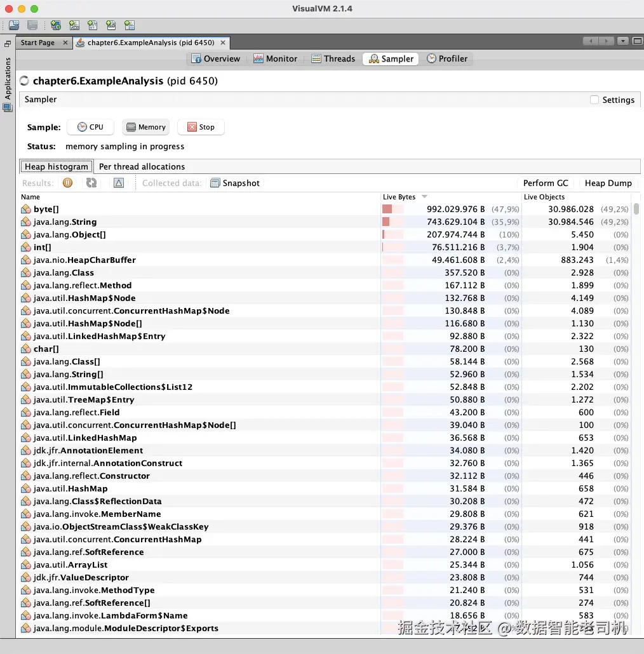This screenshot has width=644, height=654.
Task: Select the Per thread allocations tab
Action: [142, 166]
